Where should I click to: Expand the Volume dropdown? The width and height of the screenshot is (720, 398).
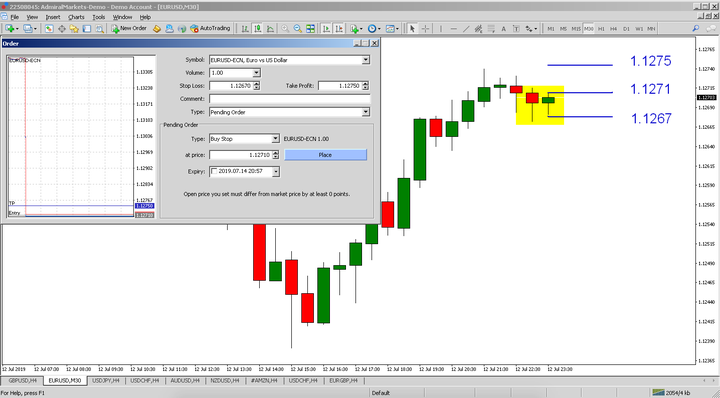pos(256,73)
